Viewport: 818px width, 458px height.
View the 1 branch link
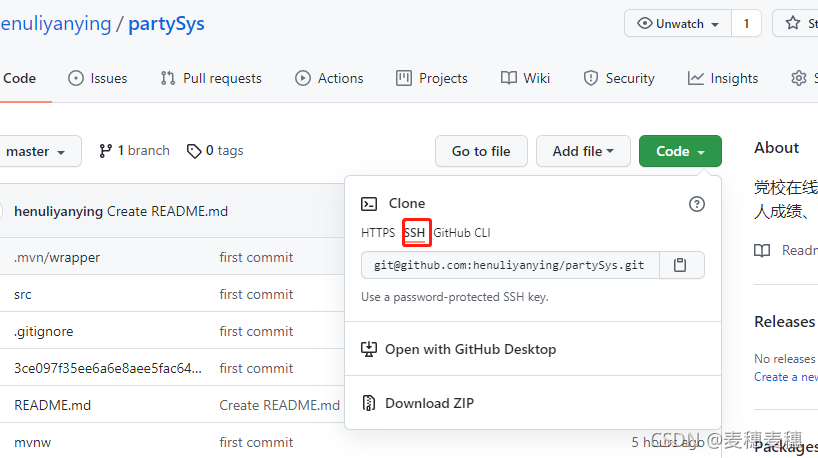click(x=134, y=151)
